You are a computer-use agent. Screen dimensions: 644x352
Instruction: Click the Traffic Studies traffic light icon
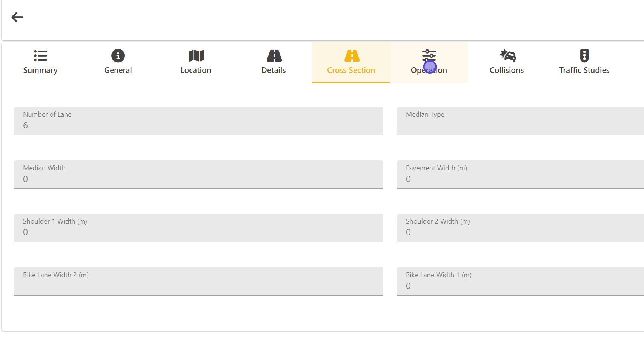[584, 56]
